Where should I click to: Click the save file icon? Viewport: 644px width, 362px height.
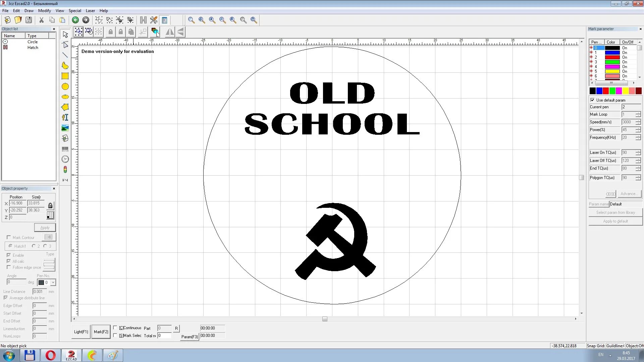click(29, 20)
